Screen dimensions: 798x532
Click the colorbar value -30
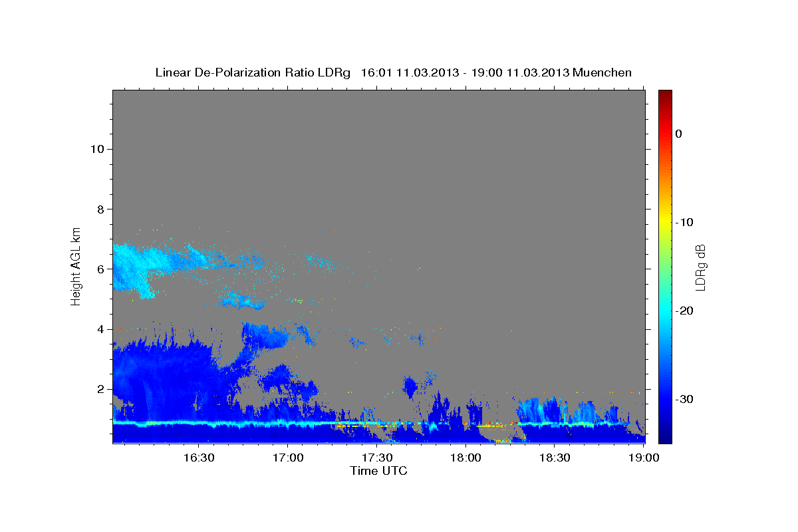[x=684, y=399]
